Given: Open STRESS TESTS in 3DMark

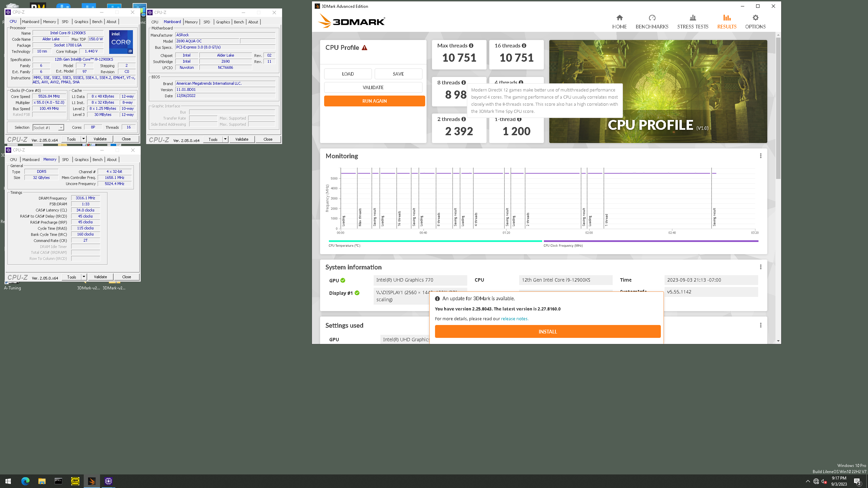Looking at the screenshot, I should [x=693, y=22].
